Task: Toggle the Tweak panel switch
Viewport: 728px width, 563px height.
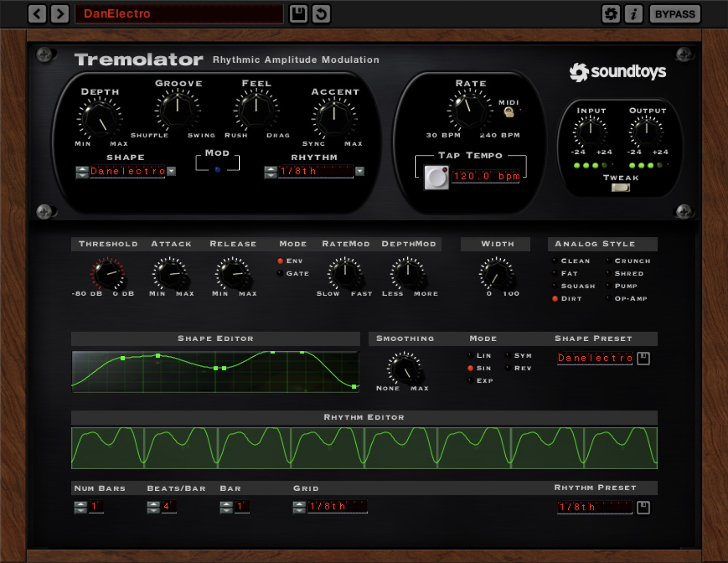Action: 621,187
